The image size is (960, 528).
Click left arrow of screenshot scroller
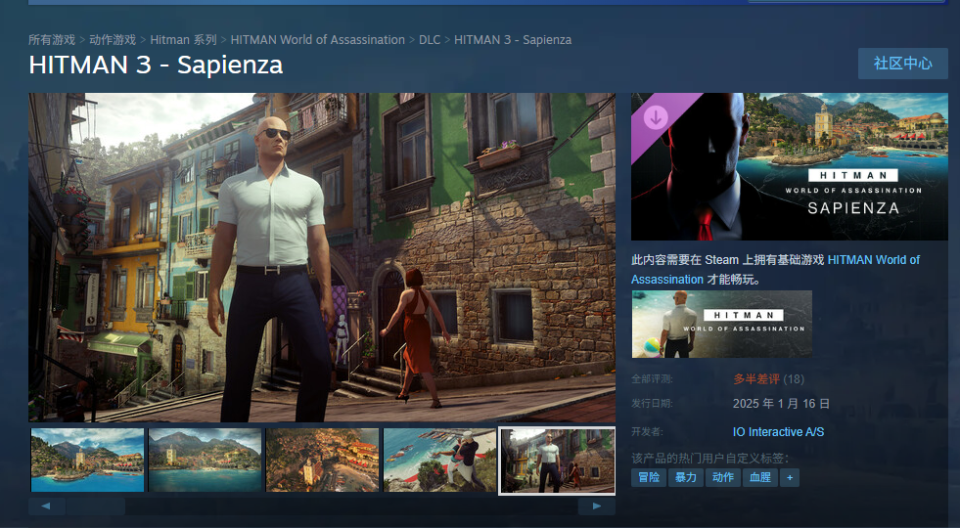click(x=46, y=506)
